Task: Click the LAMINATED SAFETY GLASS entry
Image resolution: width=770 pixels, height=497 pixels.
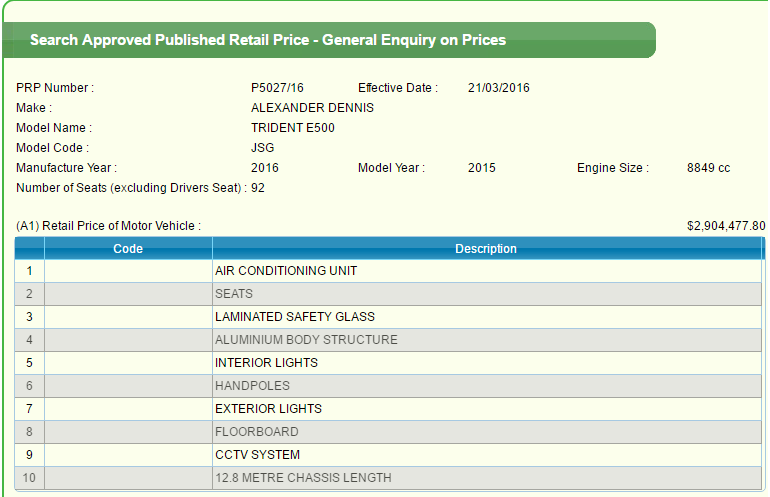Action: [295, 317]
